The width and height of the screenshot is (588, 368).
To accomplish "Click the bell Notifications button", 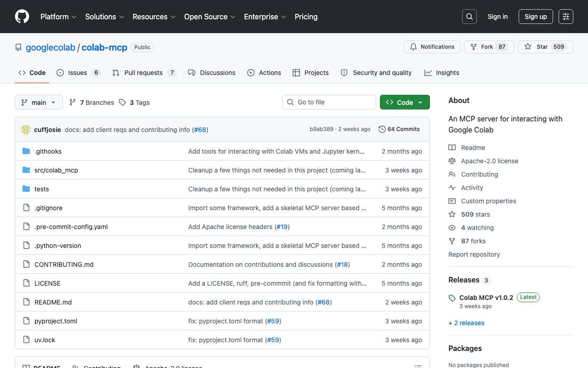I will (x=432, y=47).
